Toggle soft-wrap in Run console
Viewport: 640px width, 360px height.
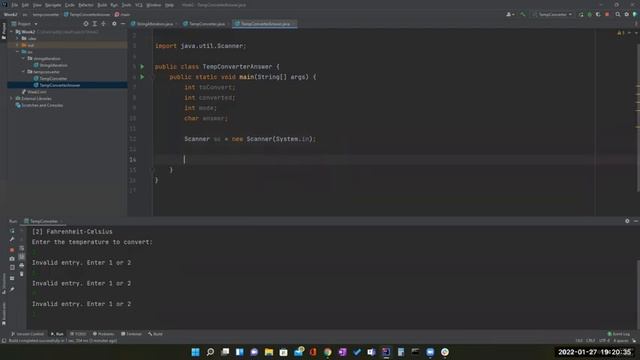[x=22, y=248]
